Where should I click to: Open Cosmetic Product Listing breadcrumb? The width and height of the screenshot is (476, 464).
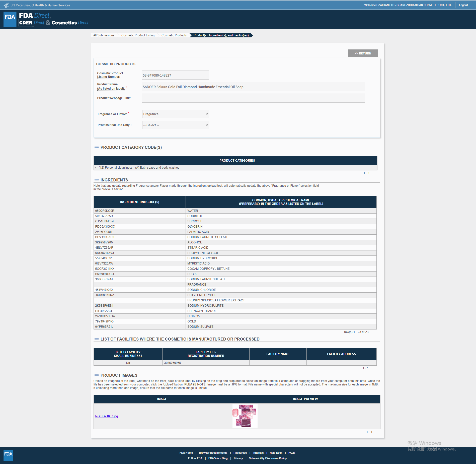(138, 35)
